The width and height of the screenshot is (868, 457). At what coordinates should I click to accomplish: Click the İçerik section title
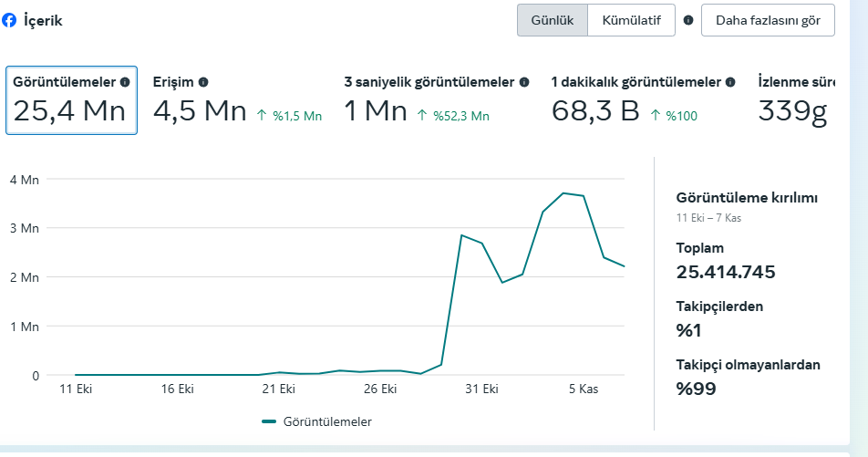(43, 21)
